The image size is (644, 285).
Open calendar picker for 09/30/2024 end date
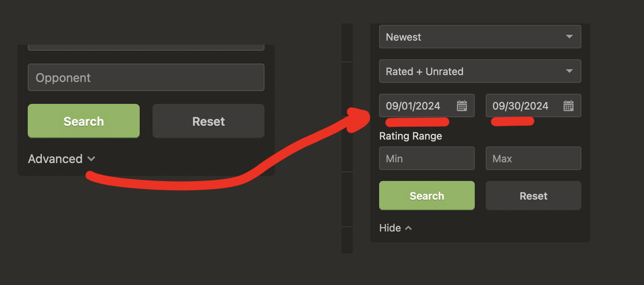568,106
